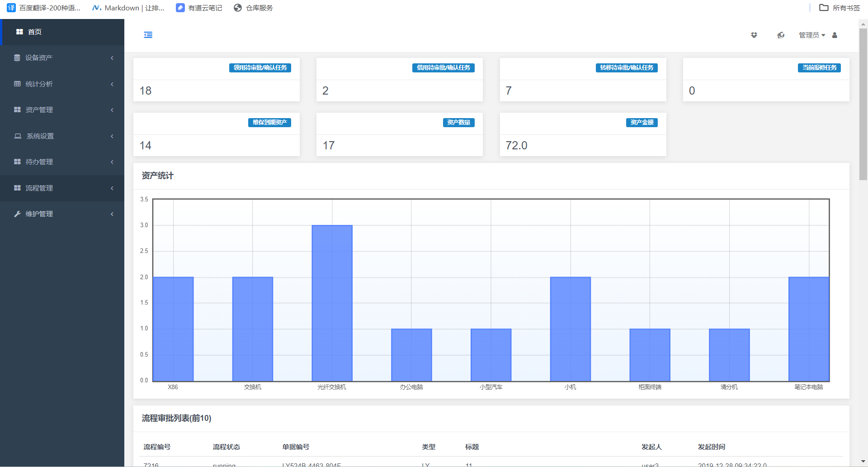
Task: Click the 单据编号 column header
Action: pyautogui.click(x=296, y=447)
